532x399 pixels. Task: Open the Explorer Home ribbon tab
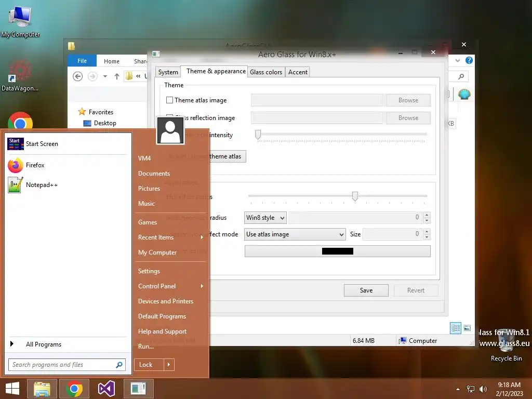pyautogui.click(x=112, y=61)
